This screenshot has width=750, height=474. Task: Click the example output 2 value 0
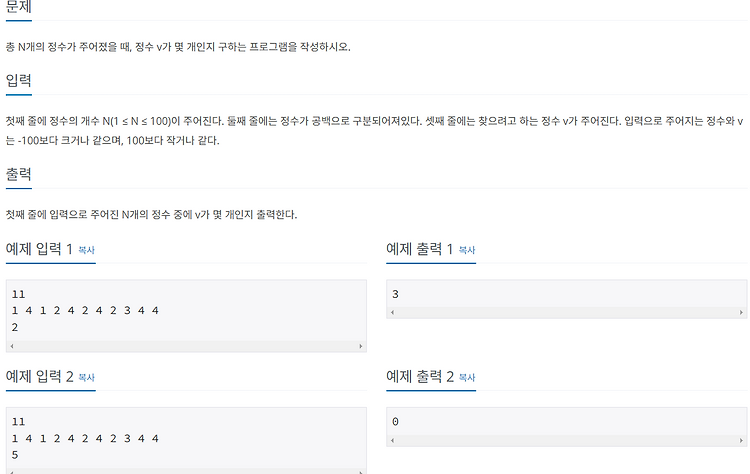coord(395,422)
